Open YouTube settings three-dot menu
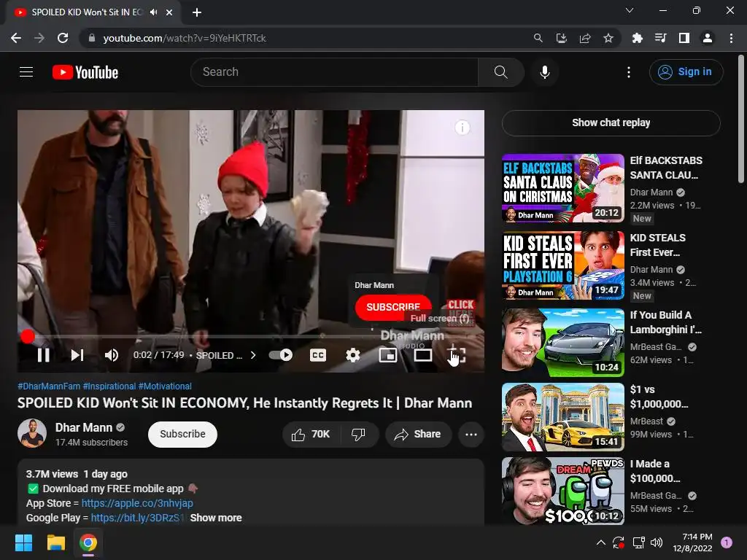The image size is (747, 560). (x=629, y=72)
